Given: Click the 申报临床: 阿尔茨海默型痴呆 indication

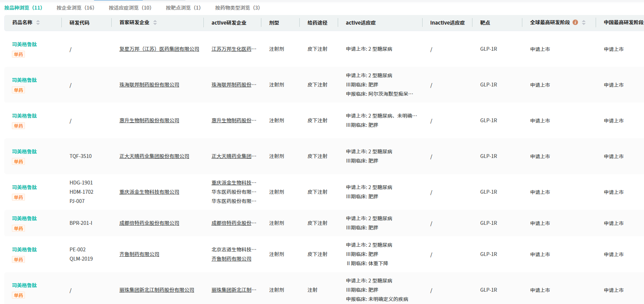Looking at the screenshot, I should click(380, 94).
